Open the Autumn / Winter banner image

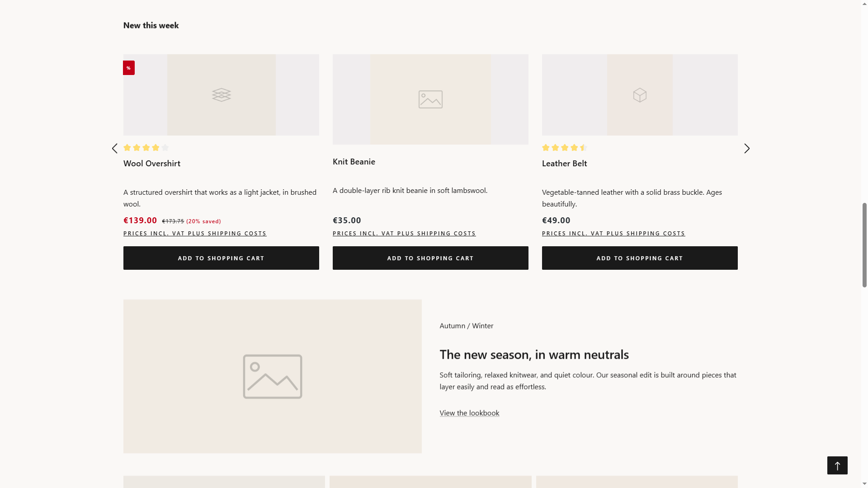(x=273, y=376)
